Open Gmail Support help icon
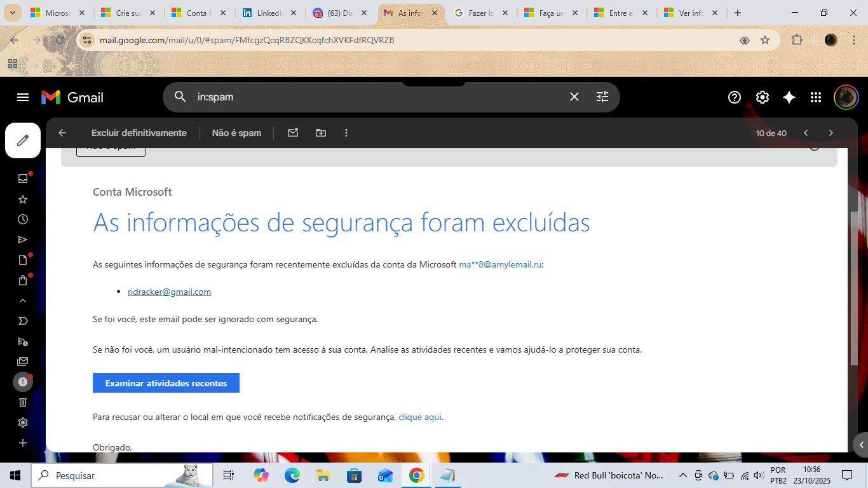 [x=735, y=97]
